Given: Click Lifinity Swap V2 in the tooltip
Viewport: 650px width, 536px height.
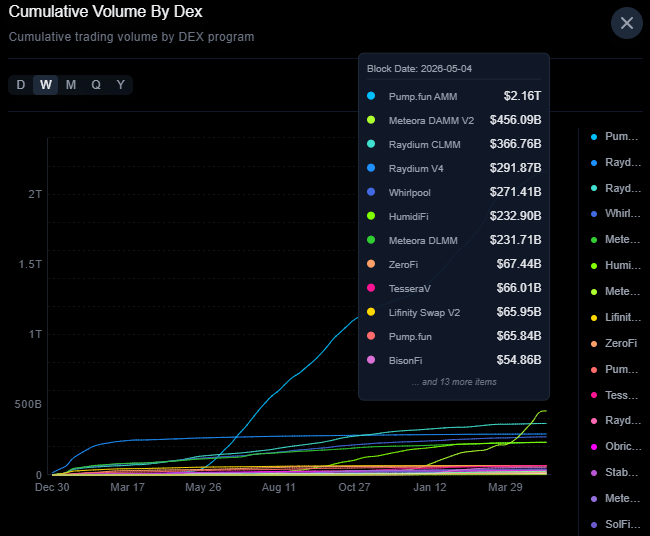Looking at the screenshot, I should pos(424,313).
